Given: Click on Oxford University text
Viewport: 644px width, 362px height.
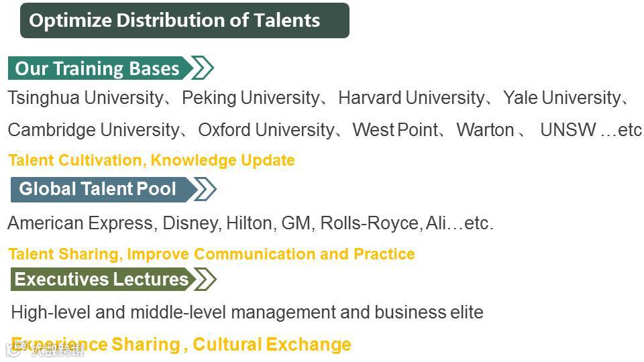Looking at the screenshot, I should 266,129.
